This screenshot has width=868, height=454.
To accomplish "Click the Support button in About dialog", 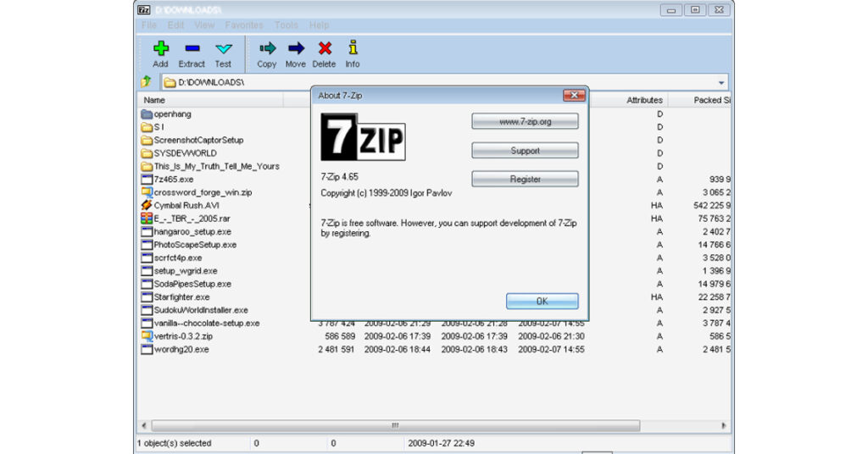I will pyautogui.click(x=525, y=151).
